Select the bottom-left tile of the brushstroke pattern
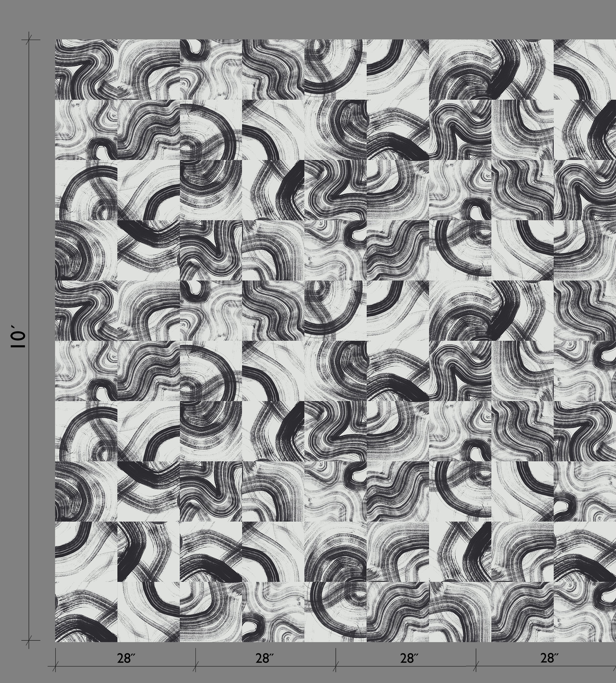The width and height of the screenshot is (616, 683). tap(86, 612)
